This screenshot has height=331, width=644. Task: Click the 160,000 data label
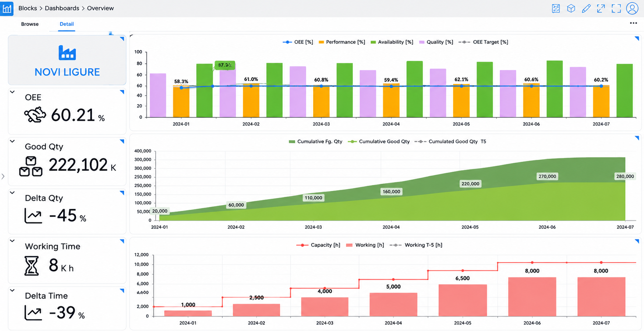(x=391, y=191)
